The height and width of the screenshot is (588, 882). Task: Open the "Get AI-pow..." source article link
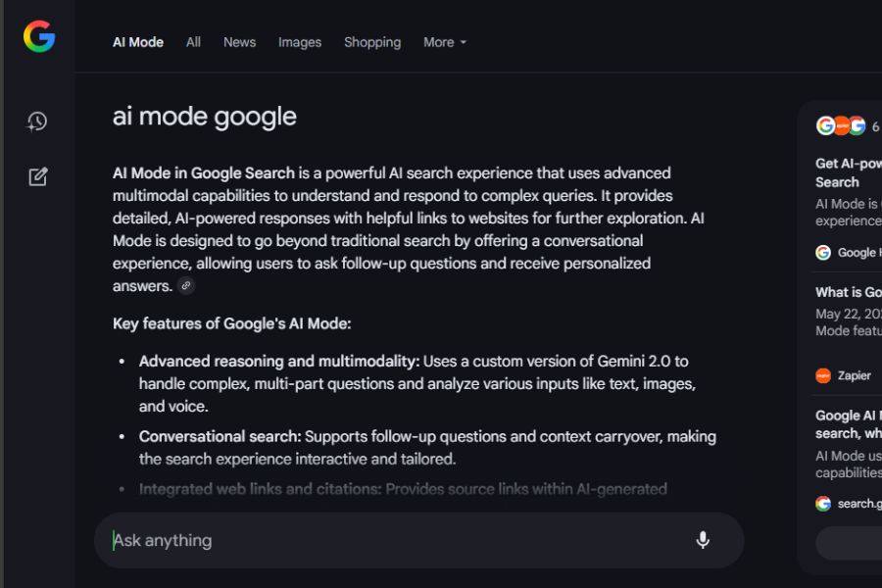[849, 172]
